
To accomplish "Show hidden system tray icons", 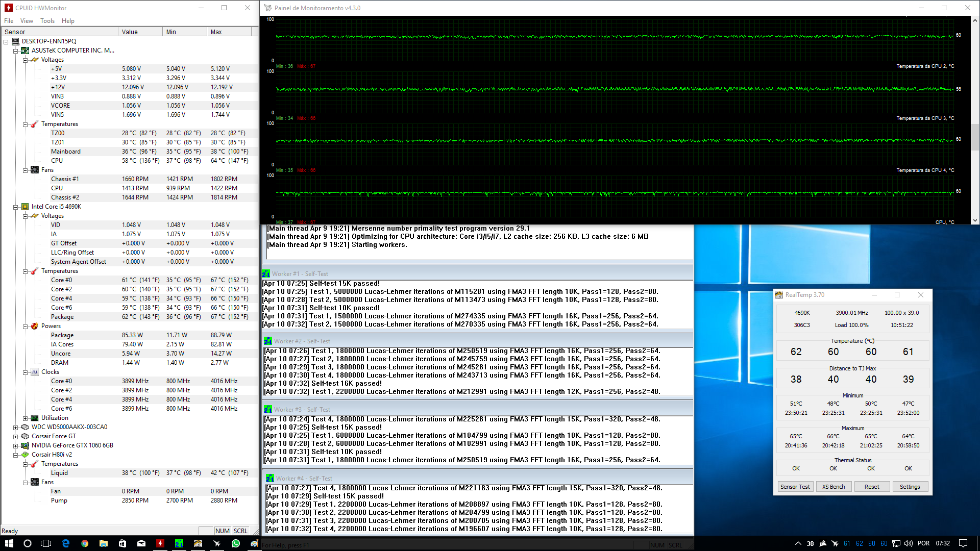I will click(x=798, y=543).
